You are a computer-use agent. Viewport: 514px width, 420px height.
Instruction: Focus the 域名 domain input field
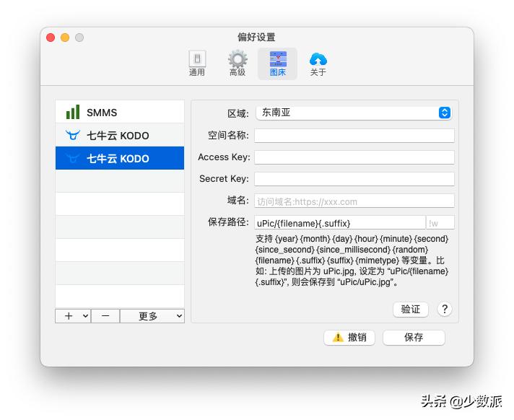pyautogui.click(x=354, y=201)
